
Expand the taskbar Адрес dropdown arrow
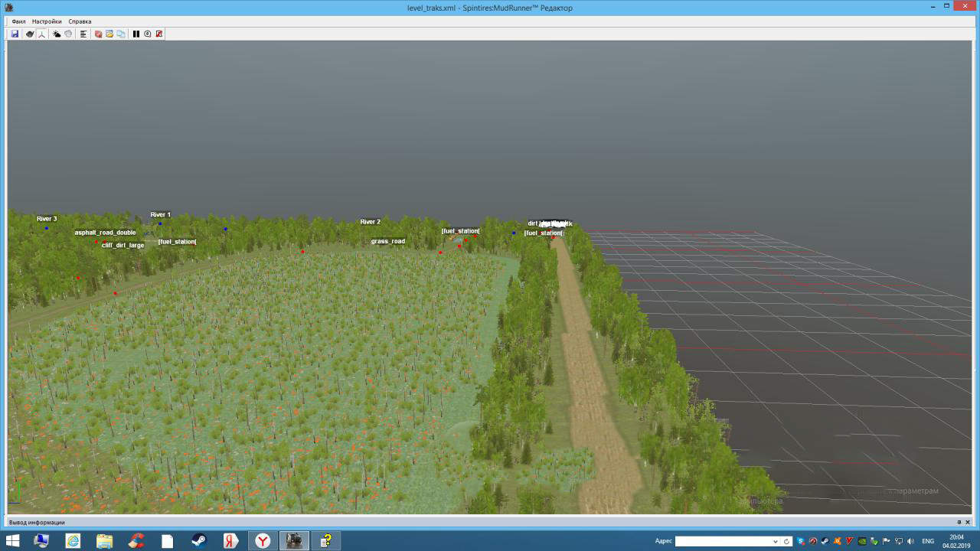(776, 541)
